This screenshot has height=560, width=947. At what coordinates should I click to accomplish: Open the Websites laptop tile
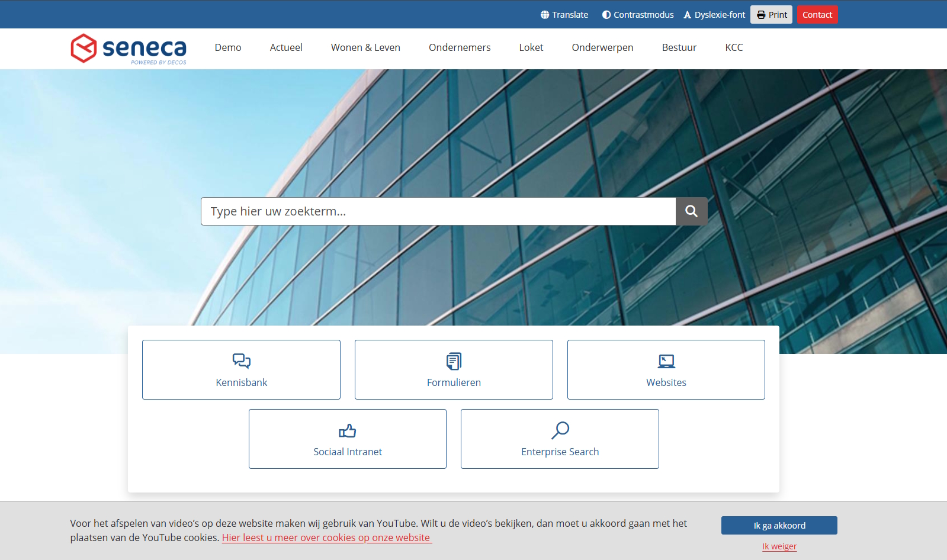coord(666,370)
